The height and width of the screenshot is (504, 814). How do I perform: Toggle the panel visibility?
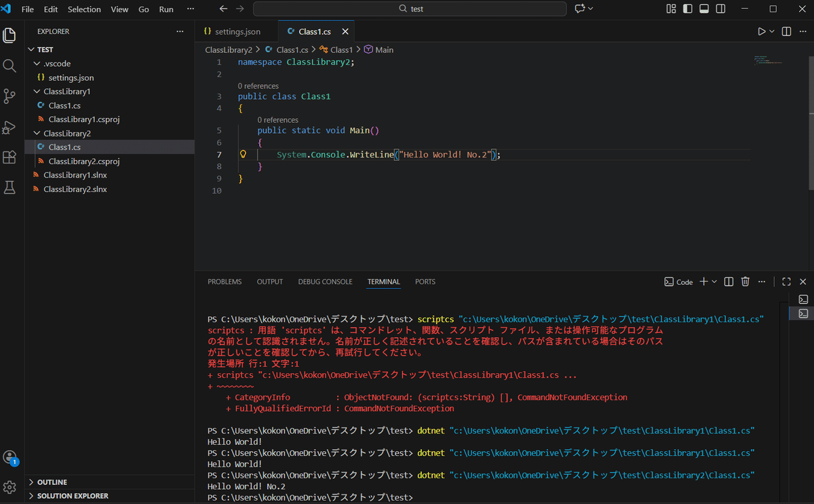703,9
